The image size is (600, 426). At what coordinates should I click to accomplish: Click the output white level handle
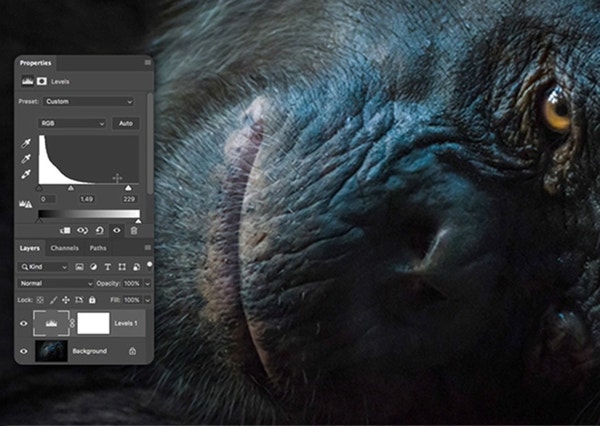click(x=139, y=221)
